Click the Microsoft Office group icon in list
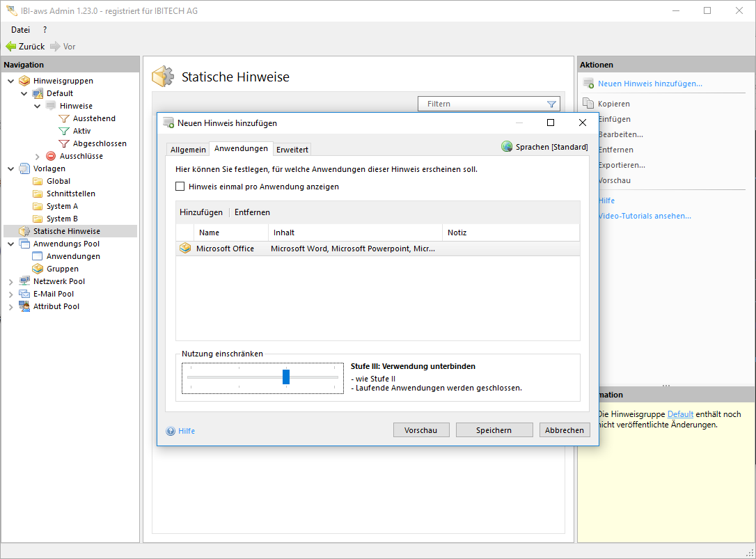The width and height of the screenshot is (756, 559). pyautogui.click(x=185, y=249)
